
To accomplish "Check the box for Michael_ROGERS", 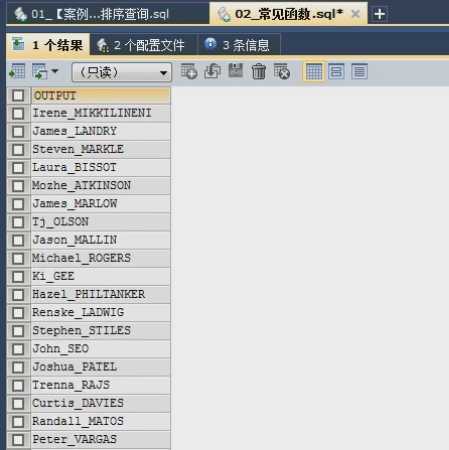I will click(18, 258).
